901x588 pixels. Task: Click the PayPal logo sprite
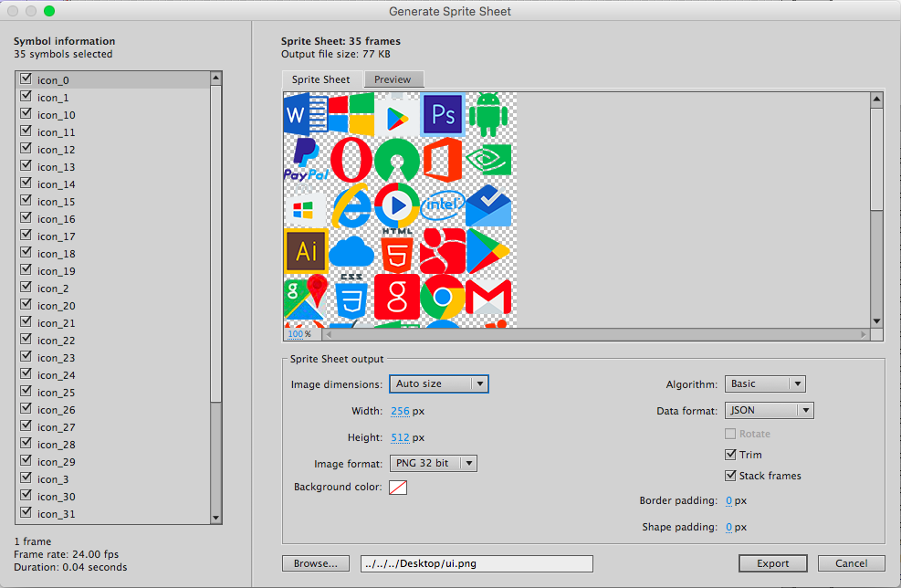point(306,160)
